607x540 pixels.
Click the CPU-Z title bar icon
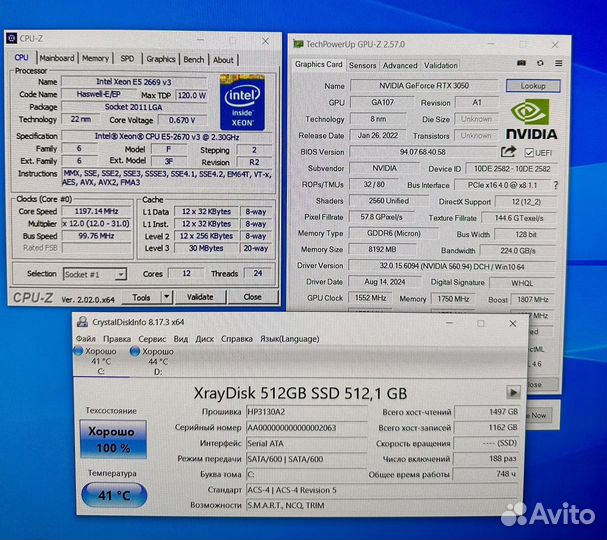(12, 38)
